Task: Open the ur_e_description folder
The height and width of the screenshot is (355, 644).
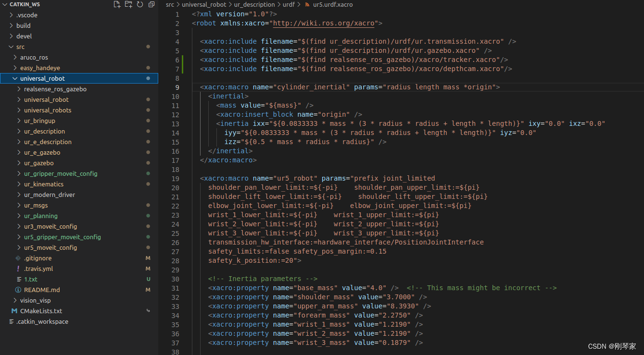Action: [48, 142]
